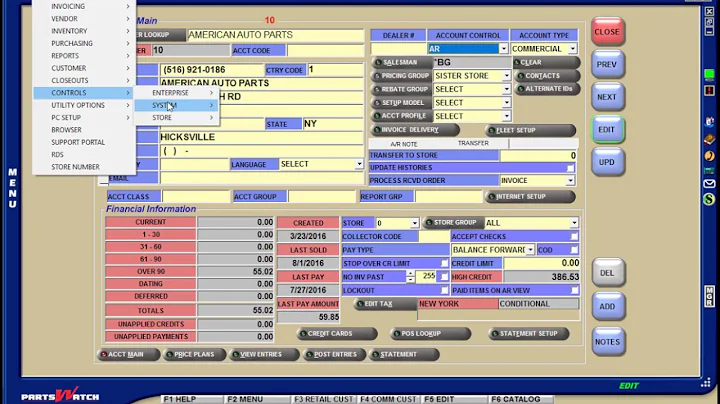This screenshot has height=404, width=720.
Task: Click the orange phone sidebar icon
Action: tap(709, 156)
